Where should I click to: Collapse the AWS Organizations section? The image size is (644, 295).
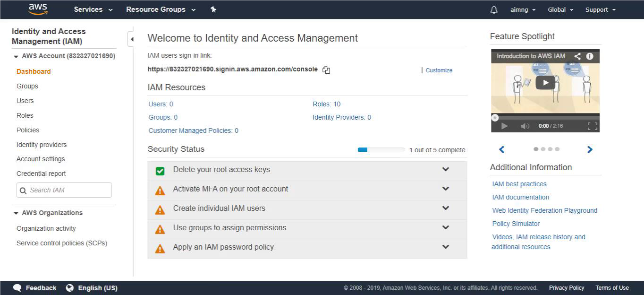[16, 213]
